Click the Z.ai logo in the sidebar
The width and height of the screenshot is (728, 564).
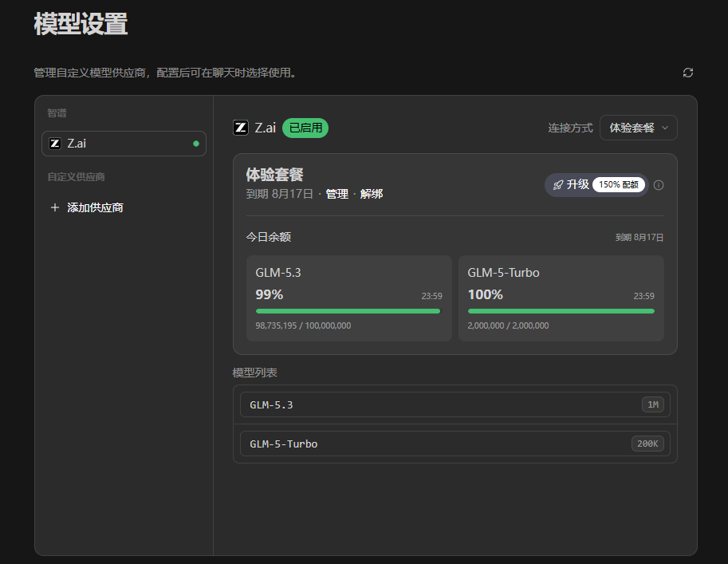(55, 144)
